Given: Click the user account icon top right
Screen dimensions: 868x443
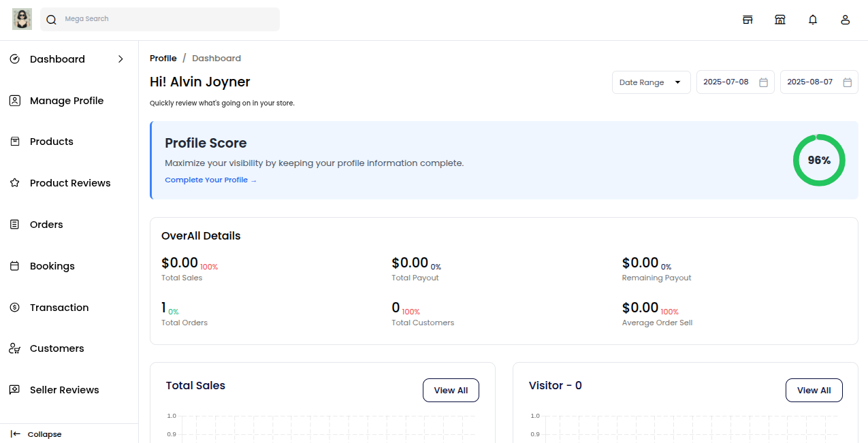Looking at the screenshot, I should [x=846, y=20].
